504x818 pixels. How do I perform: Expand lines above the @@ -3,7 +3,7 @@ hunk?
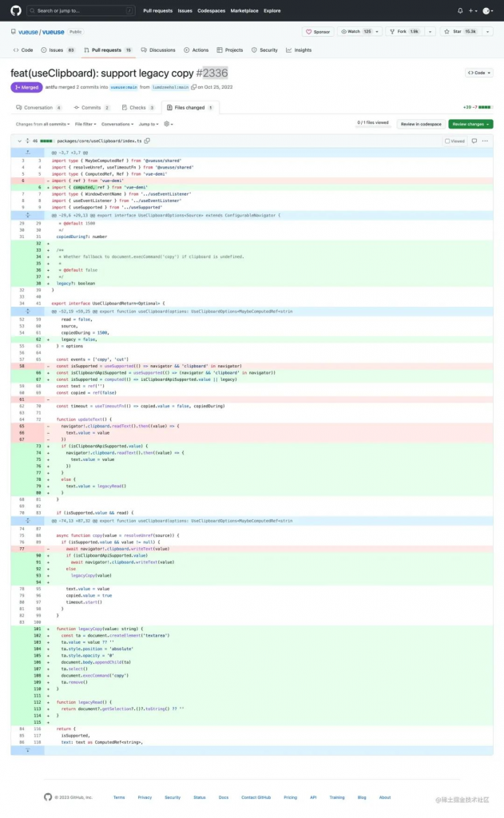point(28,153)
